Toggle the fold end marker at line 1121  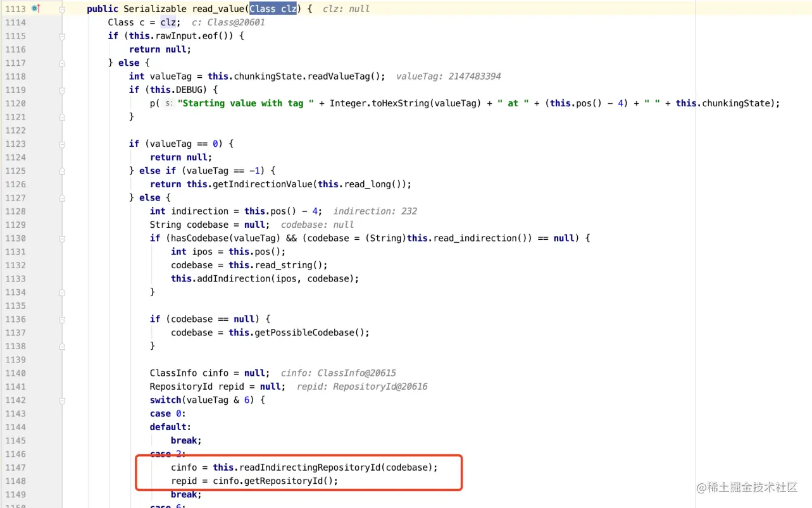click(x=62, y=117)
